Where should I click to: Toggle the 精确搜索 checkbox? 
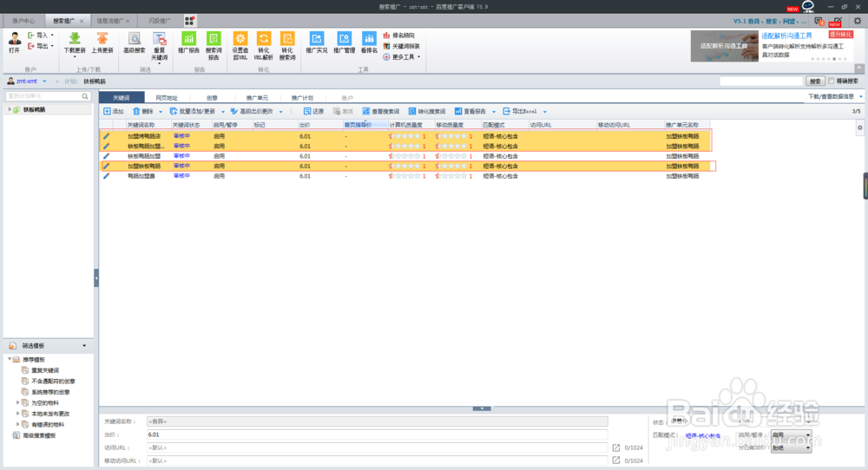831,81
